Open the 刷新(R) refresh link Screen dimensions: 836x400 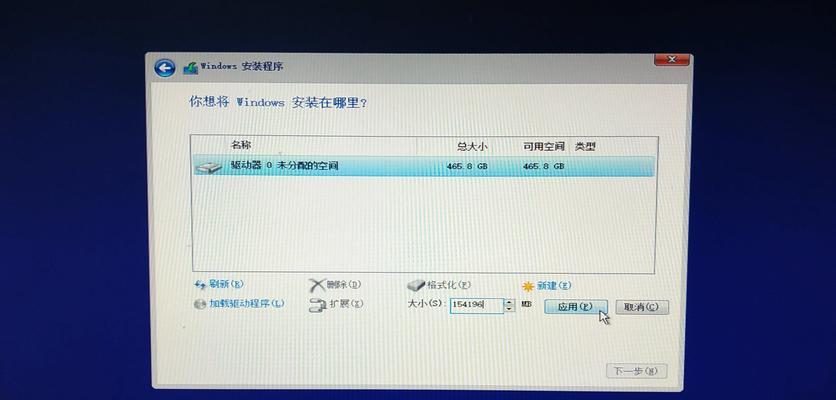[227, 284]
